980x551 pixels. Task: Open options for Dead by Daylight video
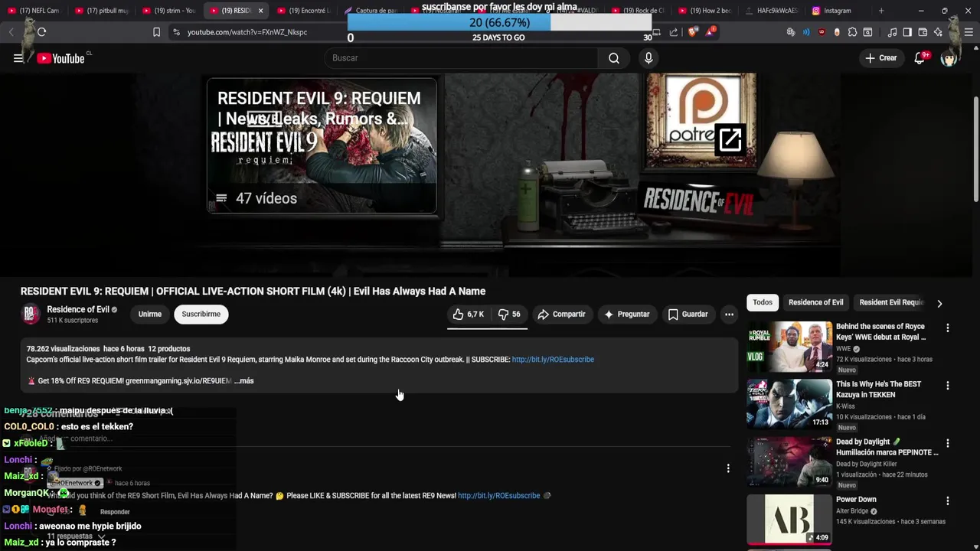click(948, 443)
